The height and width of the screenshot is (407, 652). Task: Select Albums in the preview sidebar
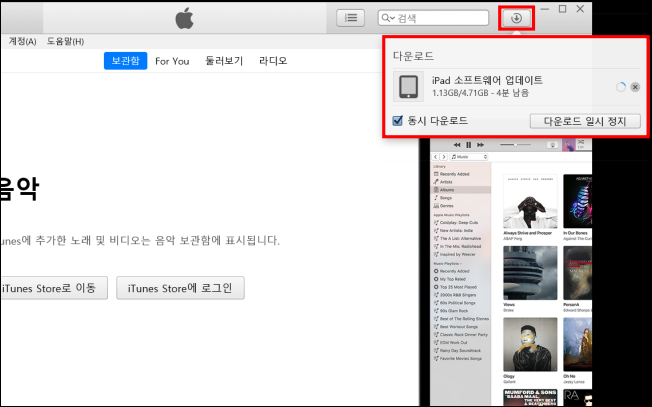(x=461, y=190)
